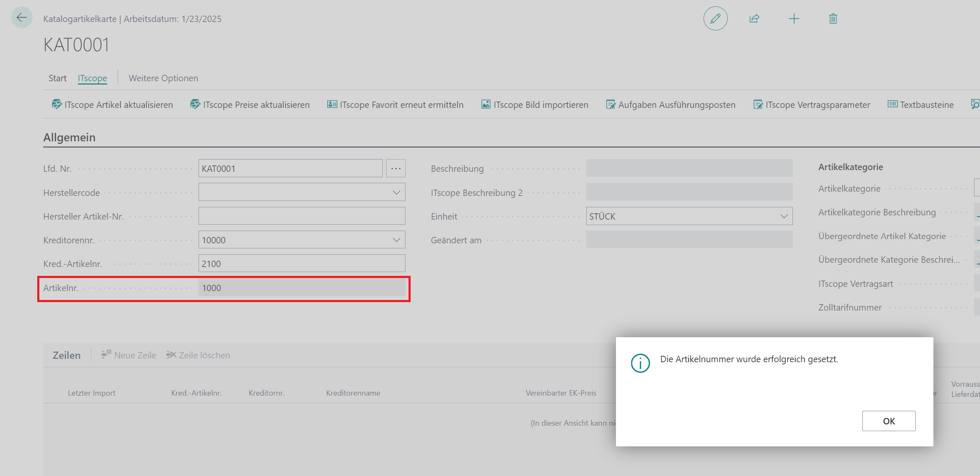This screenshot has height=476, width=980.
Task: Click the pencil edit icon
Action: click(x=715, y=19)
